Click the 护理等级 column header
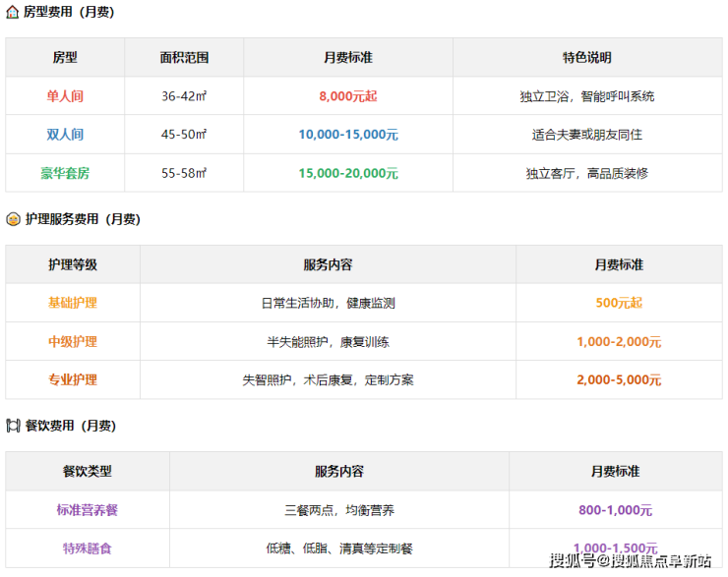 [73, 265]
